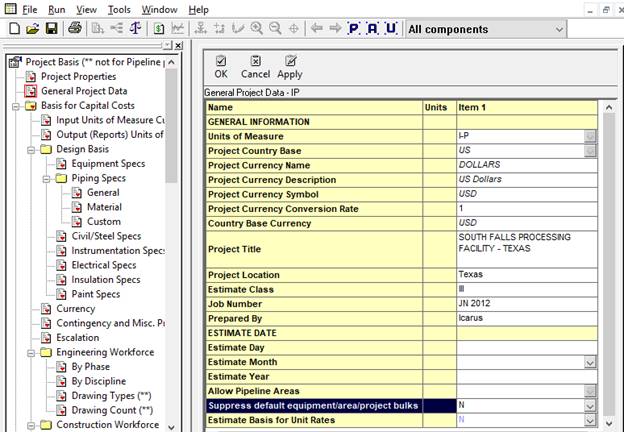Click OK to confirm project data
This screenshot has height=432, width=624.
pyautogui.click(x=221, y=67)
